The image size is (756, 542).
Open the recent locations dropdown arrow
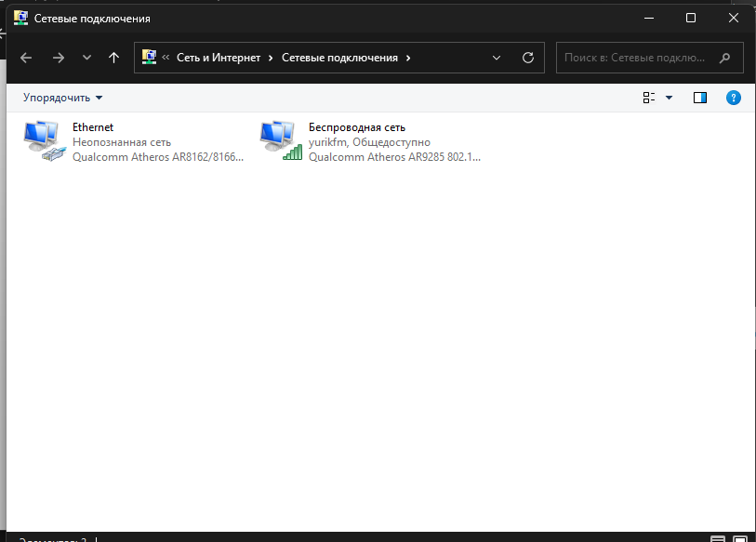[86, 58]
